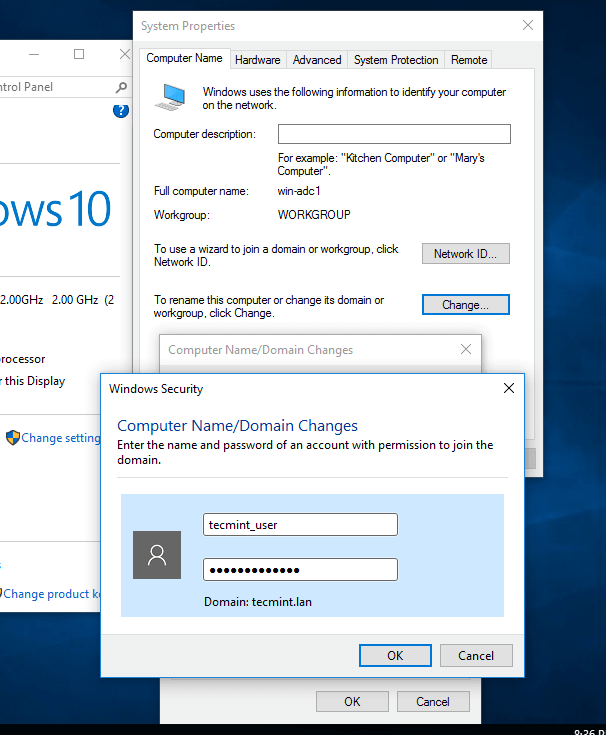Close the System Properties window
Viewport: 606px width, 735px height.
click(527, 25)
